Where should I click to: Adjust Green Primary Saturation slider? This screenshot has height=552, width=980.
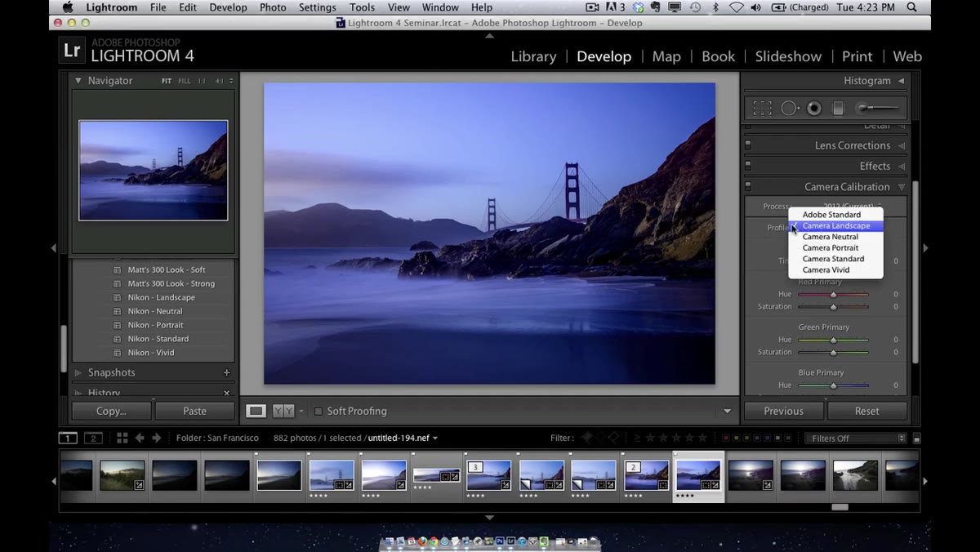tap(833, 352)
